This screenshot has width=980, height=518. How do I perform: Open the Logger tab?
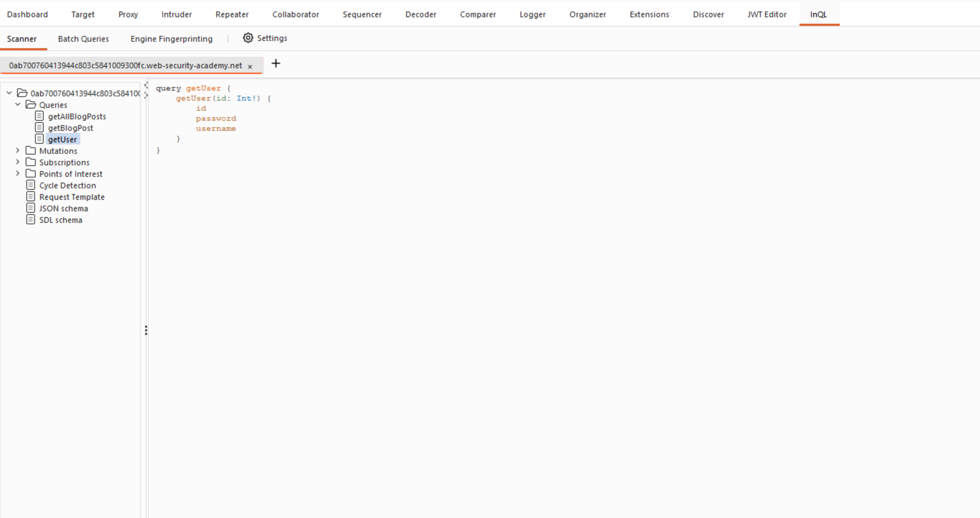pos(533,14)
